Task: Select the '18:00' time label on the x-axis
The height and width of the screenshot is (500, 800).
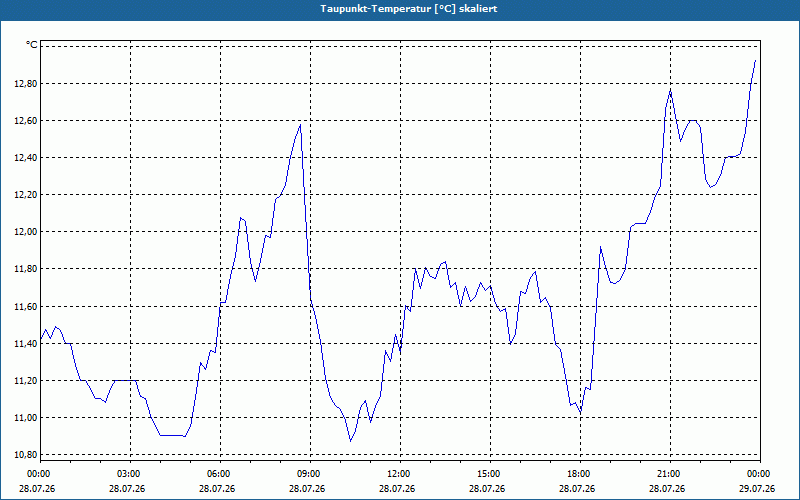Action: [x=580, y=474]
